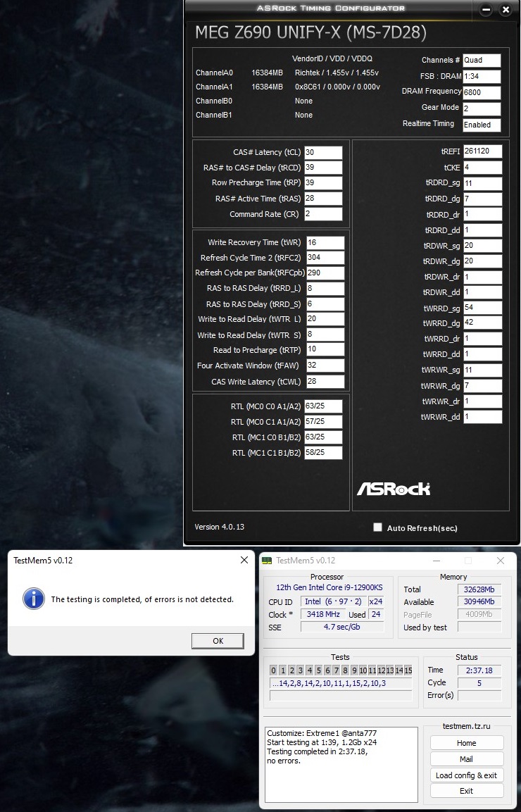Click the Row Precharge Time (tRP) field

(x=323, y=183)
